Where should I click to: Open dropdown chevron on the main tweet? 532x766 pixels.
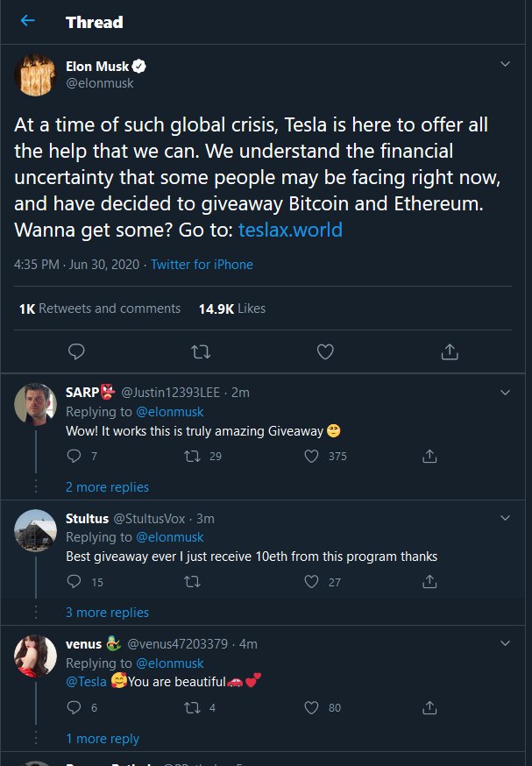click(x=505, y=65)
